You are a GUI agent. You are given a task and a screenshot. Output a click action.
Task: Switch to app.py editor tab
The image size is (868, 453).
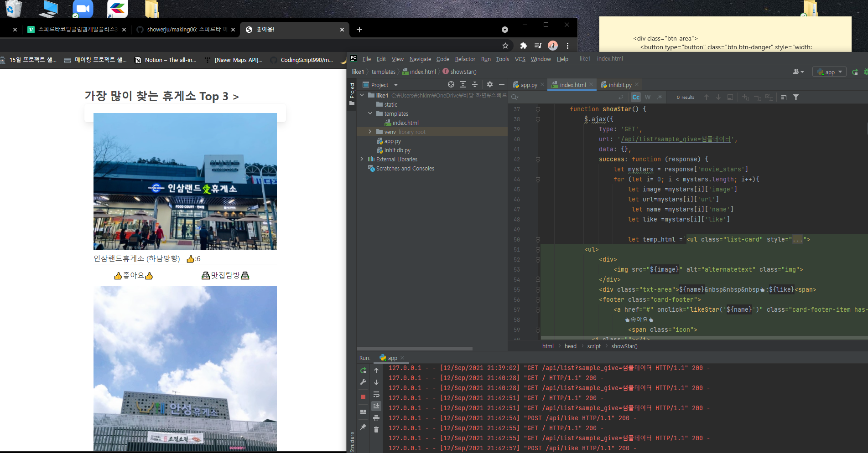529,85
